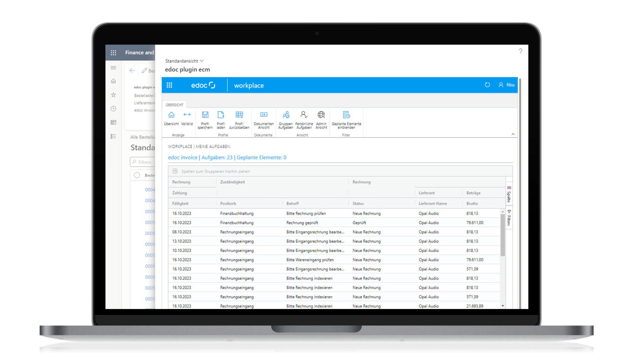Viewport: 633px width, 364px height.
Task: Click status cell 'Geprüft'
Action: coord(359,223)
